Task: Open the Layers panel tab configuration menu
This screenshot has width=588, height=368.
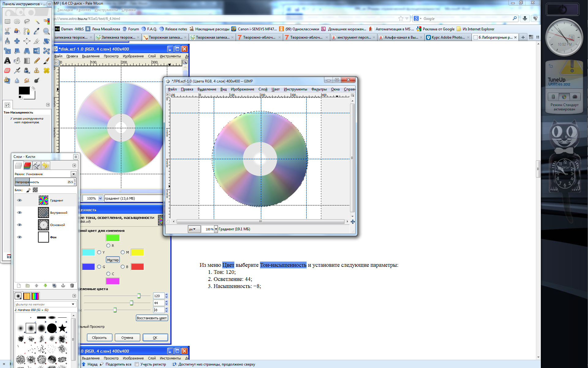Action: tap(74, 165)
